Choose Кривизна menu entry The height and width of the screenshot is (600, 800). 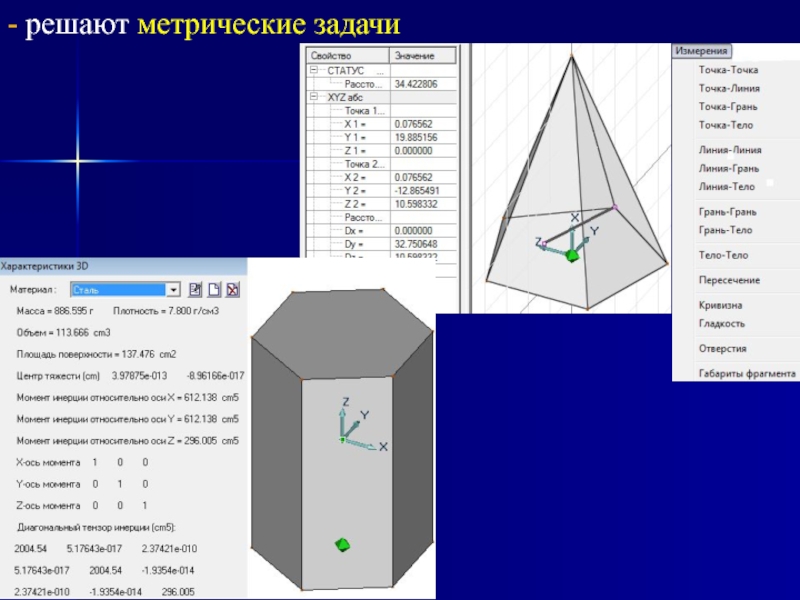720,305
